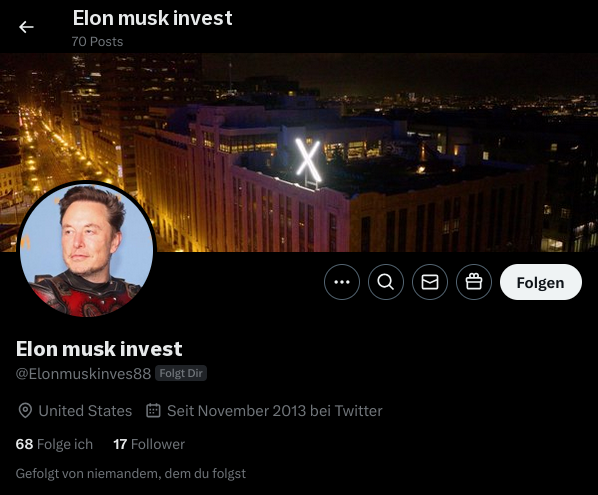Click Gefolgt von niemandem, dem du folgst

(x=130, y=474)
